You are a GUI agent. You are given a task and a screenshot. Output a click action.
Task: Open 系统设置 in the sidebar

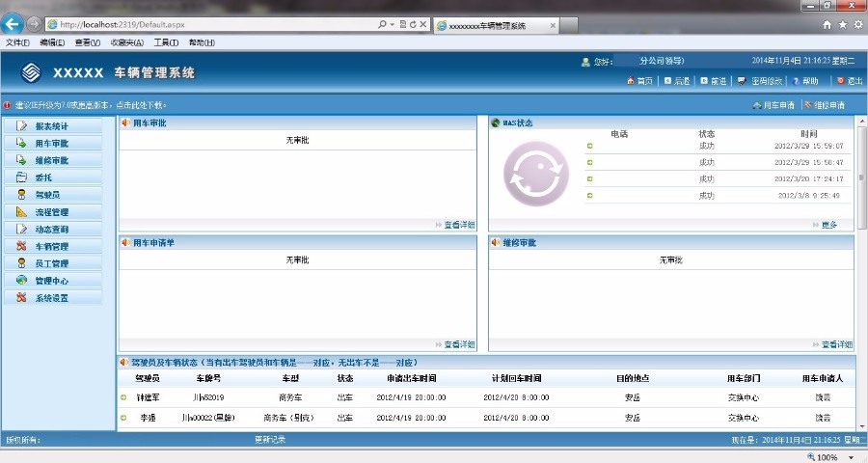53,297
